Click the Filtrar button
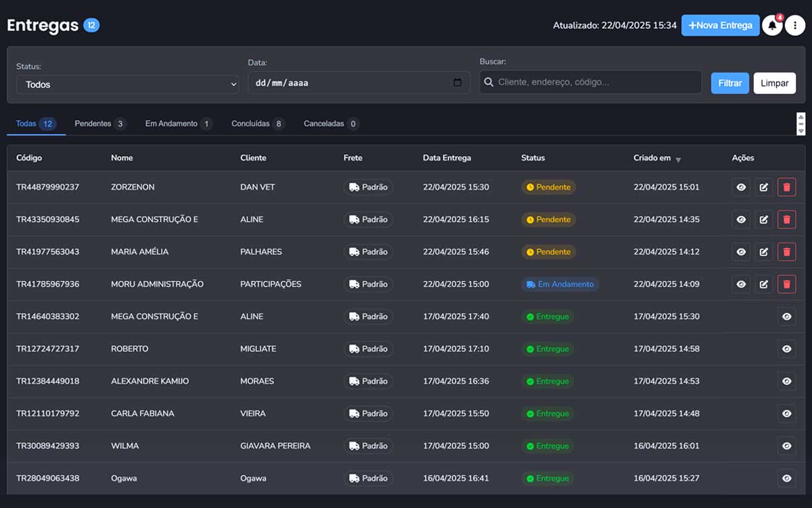Screen dimensions: 812x508 coord(729,83)
